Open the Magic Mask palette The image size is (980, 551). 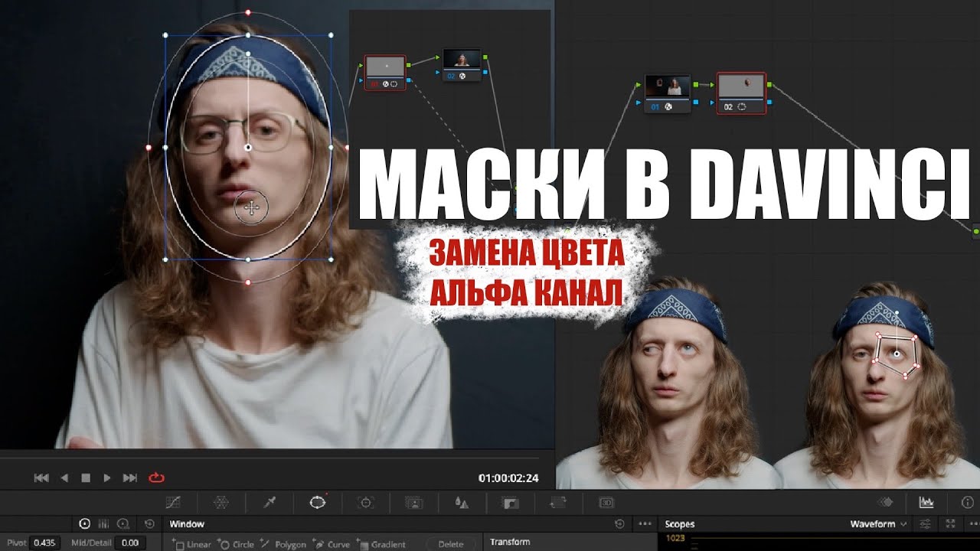click(414, 503)
